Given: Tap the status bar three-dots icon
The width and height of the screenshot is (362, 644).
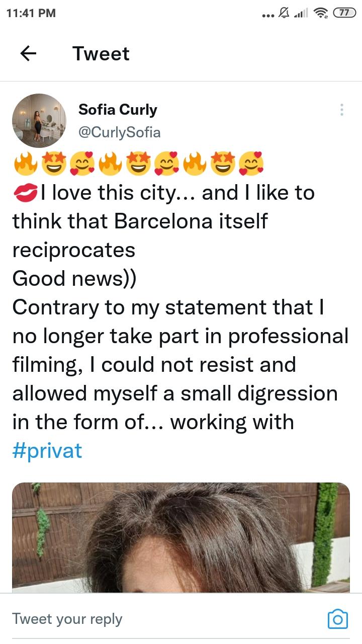Looking at the screenshot, I should tap(267, 15).
